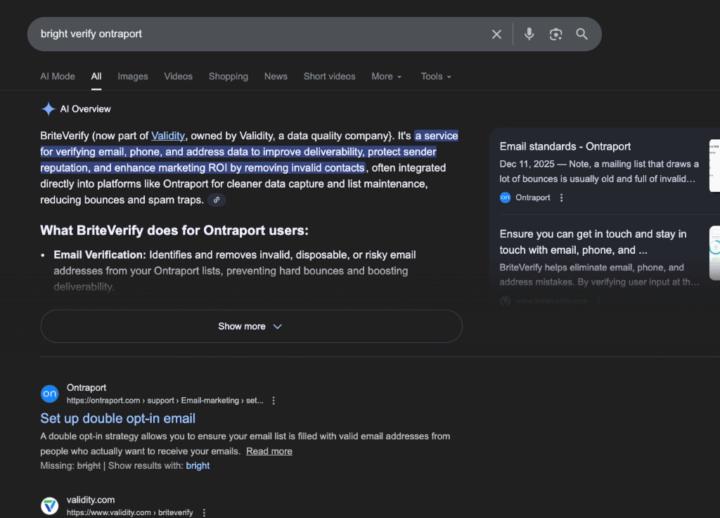Open Set up double opt-in email result
This screenshot has width=720, height=518.
[x=117, y=418]
